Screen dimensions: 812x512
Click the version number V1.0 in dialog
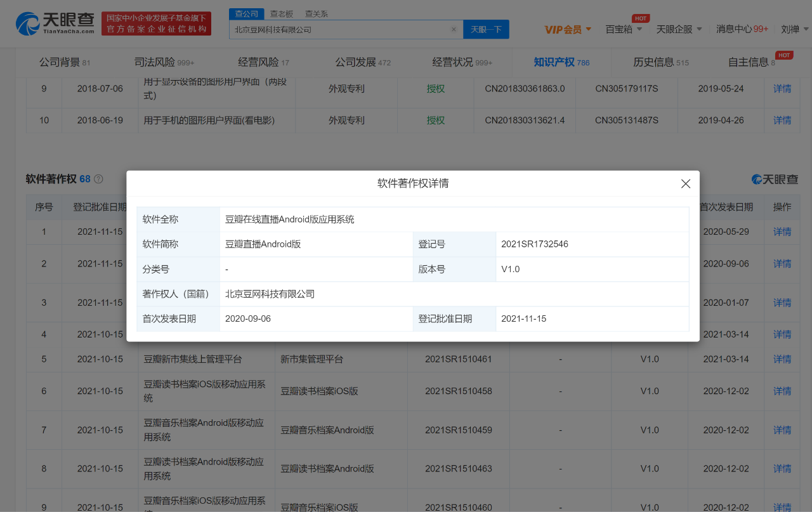coord(511,269)
